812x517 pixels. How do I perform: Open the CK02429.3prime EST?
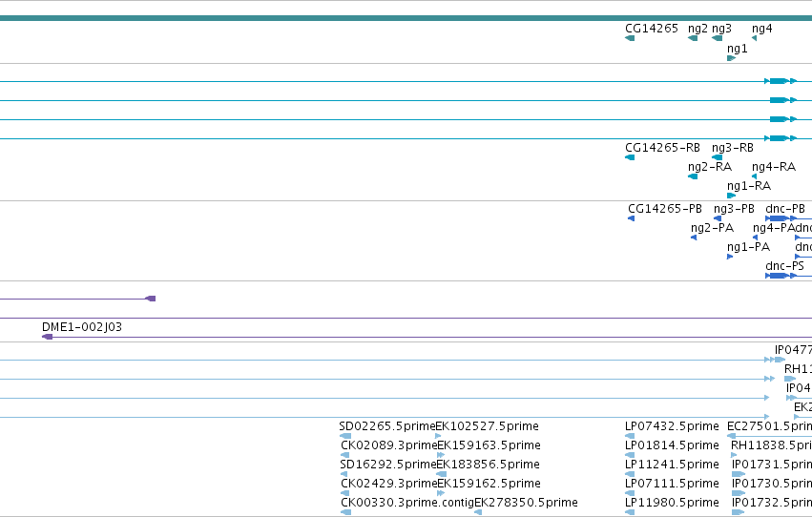pos(344,493)
